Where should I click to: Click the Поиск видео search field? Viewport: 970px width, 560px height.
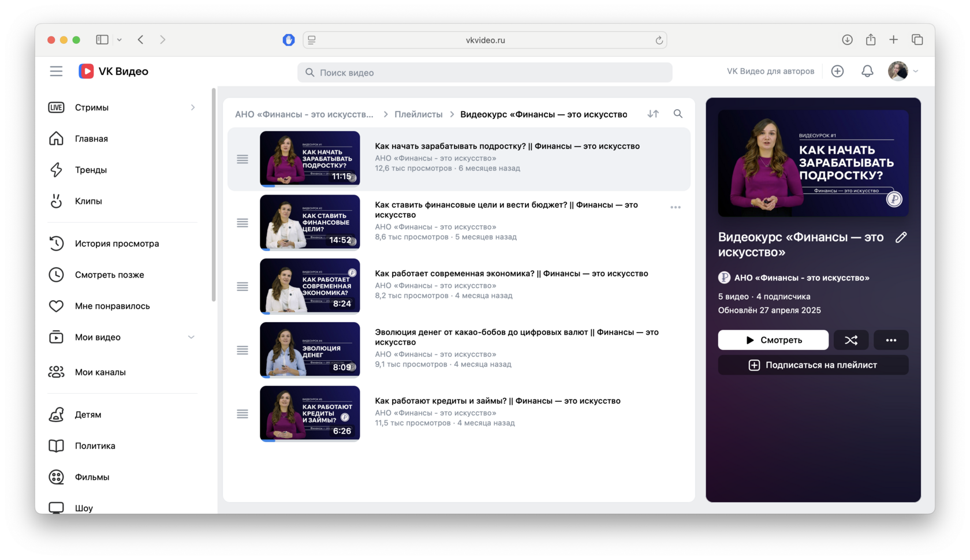pos(485,73)
